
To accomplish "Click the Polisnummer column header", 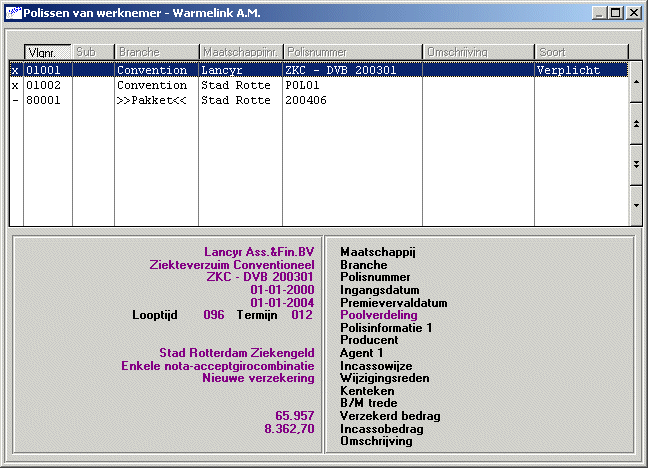I will (x=352, y=52).
